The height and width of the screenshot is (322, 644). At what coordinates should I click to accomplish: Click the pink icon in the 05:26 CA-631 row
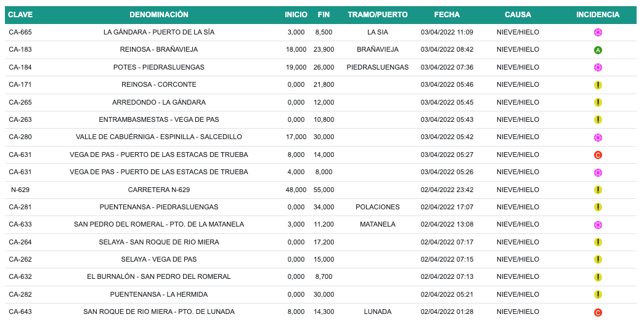pos(598,172)
